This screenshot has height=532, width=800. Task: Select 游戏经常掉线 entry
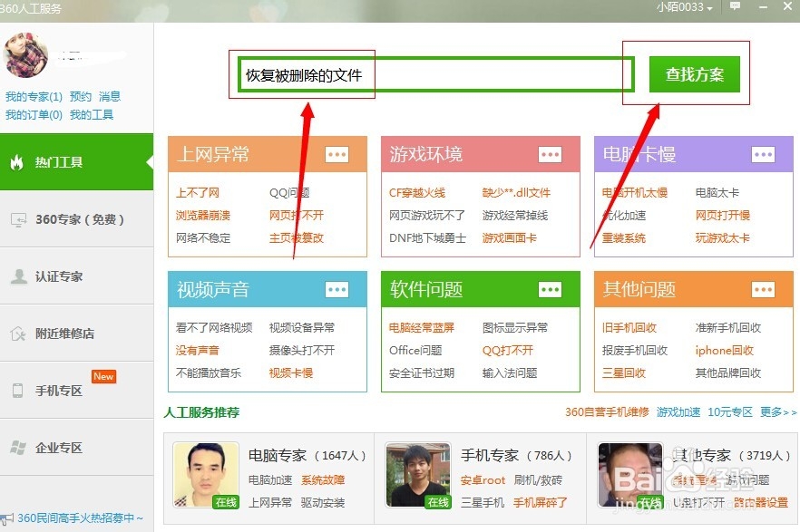[x=515, y=215]
